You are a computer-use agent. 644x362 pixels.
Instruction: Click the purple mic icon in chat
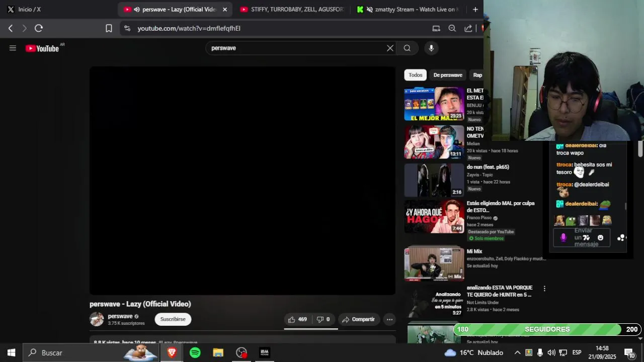coord(563,238)
